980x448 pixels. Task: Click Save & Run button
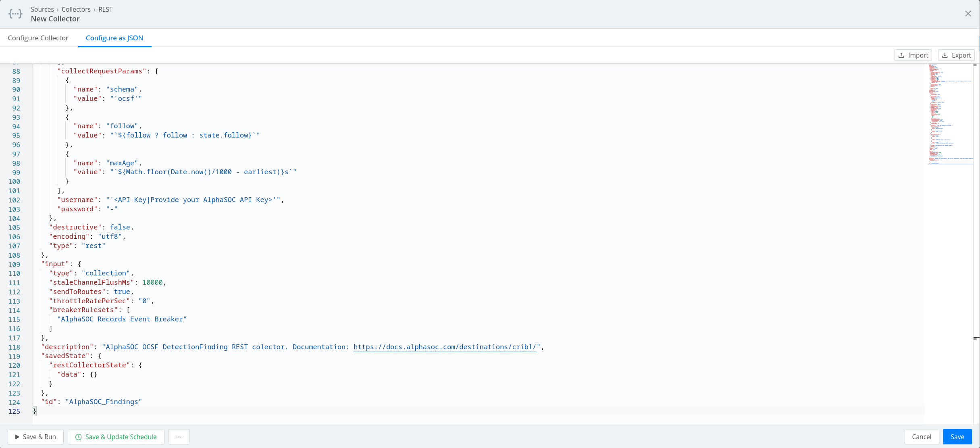coord(35,437)
